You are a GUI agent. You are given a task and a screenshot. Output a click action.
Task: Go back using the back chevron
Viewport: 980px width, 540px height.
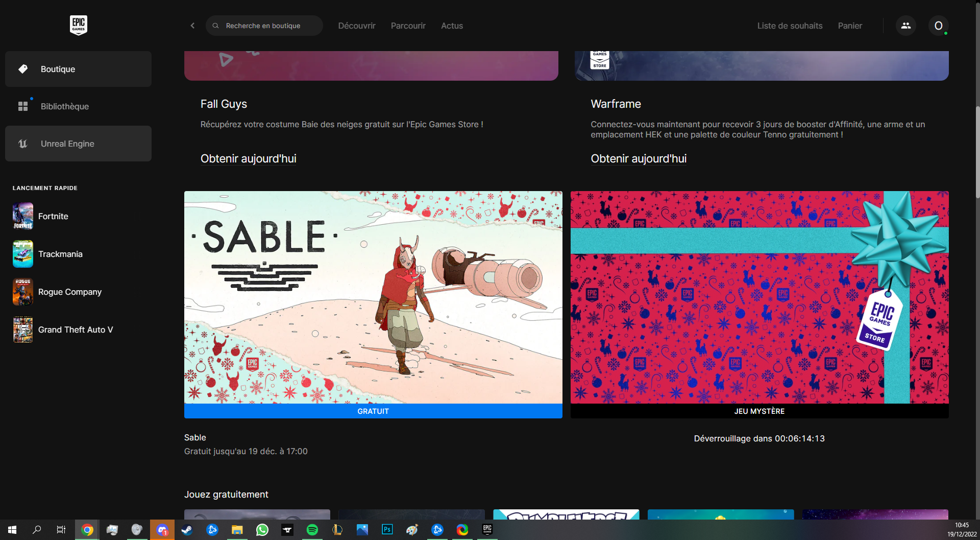click(192, 26)
